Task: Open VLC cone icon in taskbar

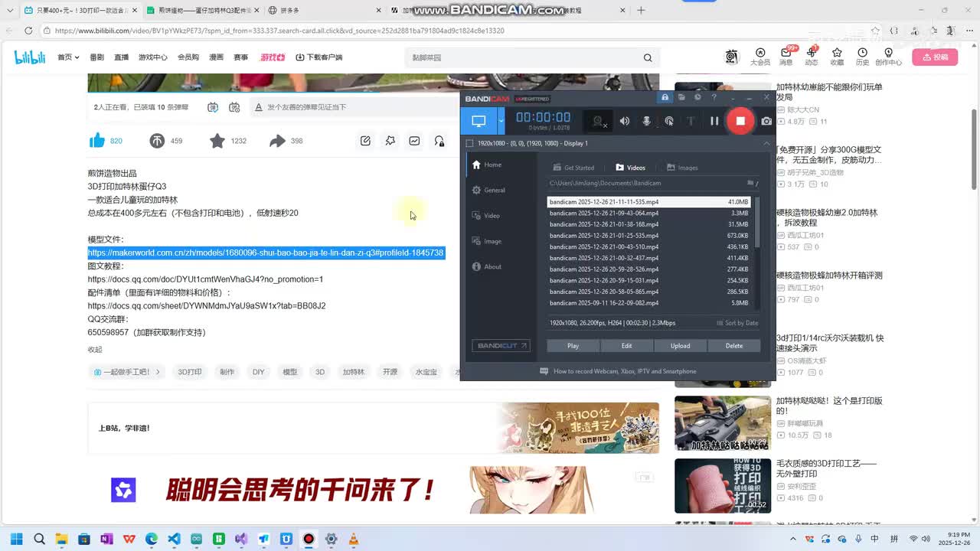Action: 354,539
